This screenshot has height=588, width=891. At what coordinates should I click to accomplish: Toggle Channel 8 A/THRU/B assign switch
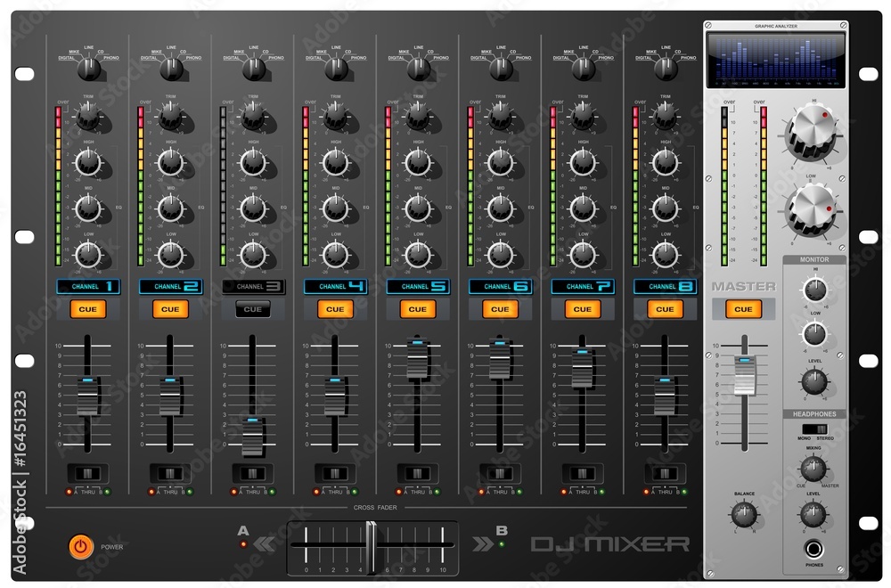pyautogui.click(x=665, y=473)
